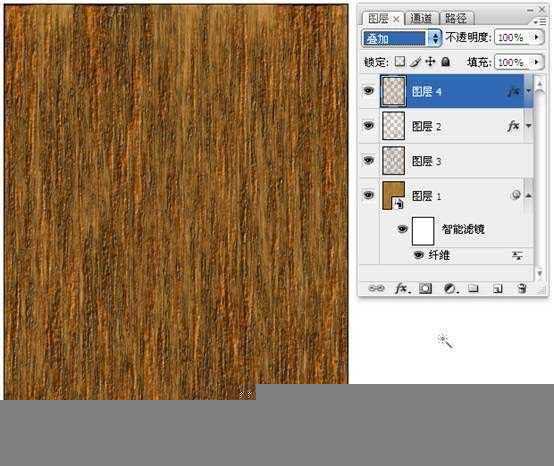The image size is (554, 466).
Task: Click the 填充 100% input field
Action: [x=512, y=62]
